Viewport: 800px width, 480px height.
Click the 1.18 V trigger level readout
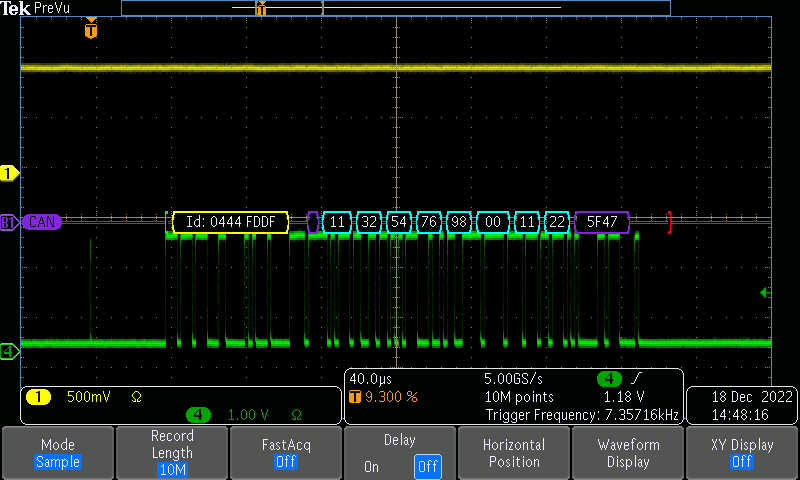click(x=624, y=397)
